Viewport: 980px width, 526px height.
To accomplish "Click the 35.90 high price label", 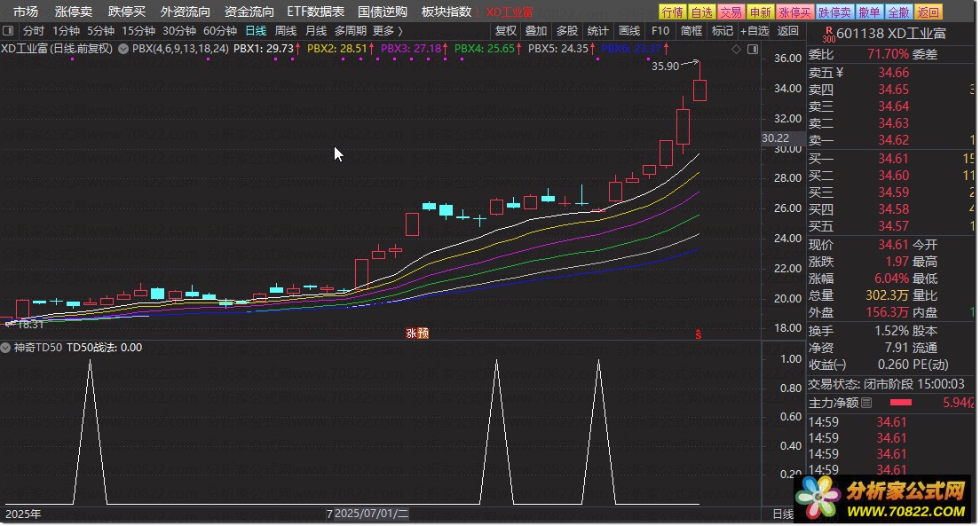I will coord(665,67).
